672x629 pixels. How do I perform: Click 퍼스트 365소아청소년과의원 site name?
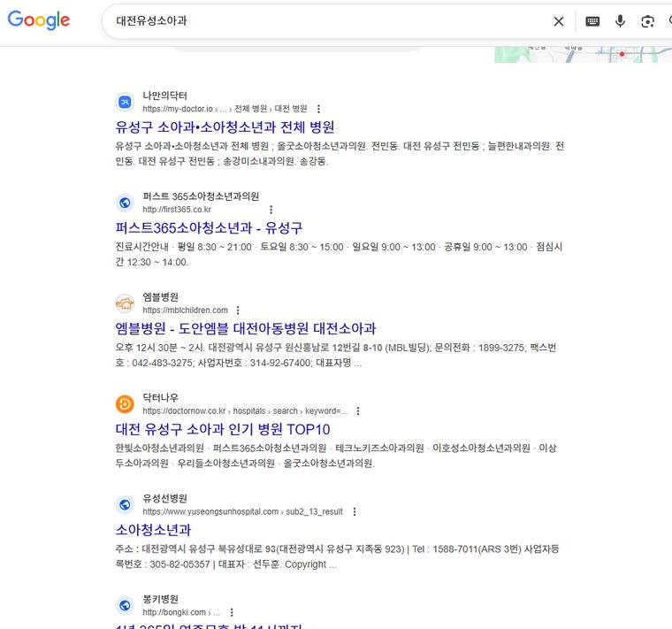[x=201, y=196]
